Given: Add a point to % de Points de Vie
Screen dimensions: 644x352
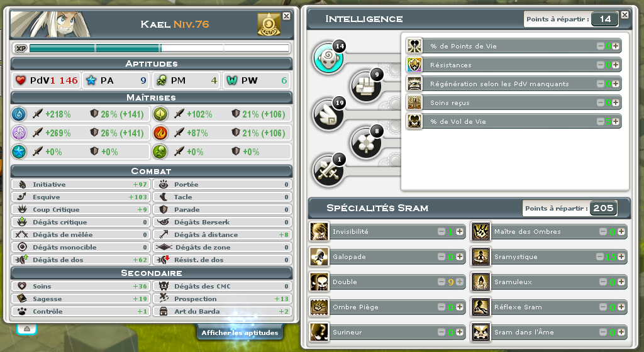Looking at the screenshot, I should click(x=616, y=47).
